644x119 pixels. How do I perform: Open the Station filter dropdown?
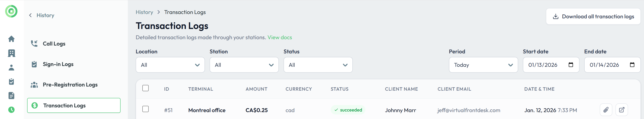point(244,65)
